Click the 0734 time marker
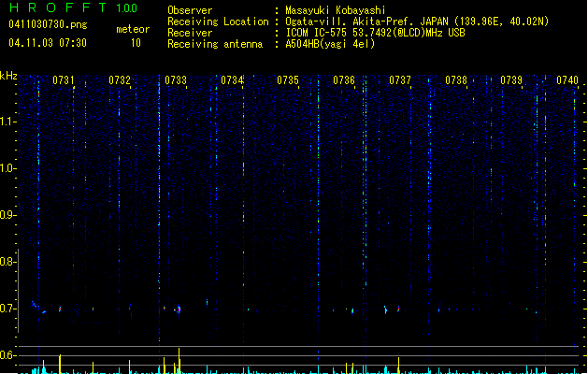 coord(232,80)
